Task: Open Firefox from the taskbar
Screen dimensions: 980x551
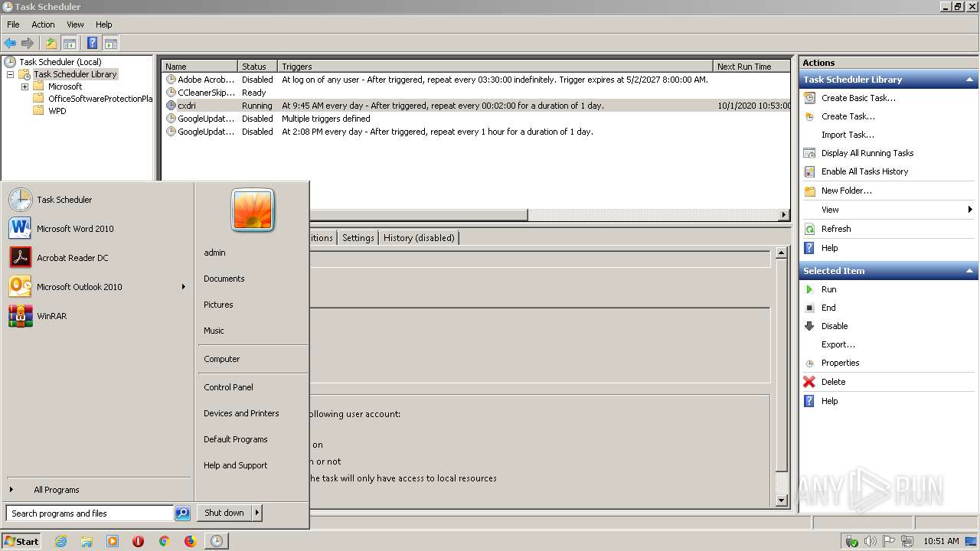Action: click(x=190, y=541)
